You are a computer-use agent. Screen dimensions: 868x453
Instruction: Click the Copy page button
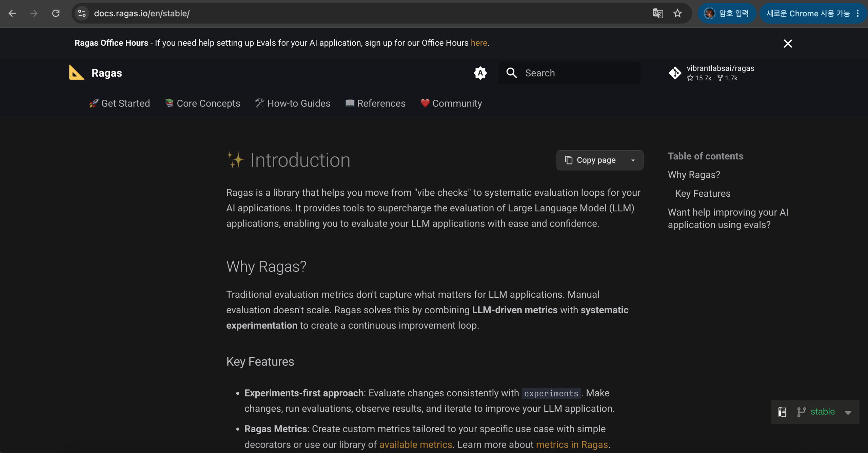click(590, 160)
